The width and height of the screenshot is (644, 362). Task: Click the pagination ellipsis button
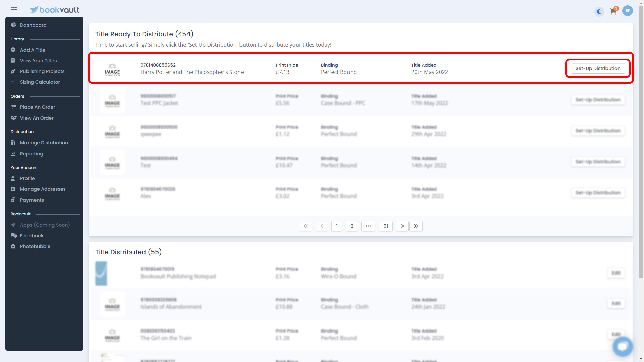pyautogui.click(x=368, y=226)
